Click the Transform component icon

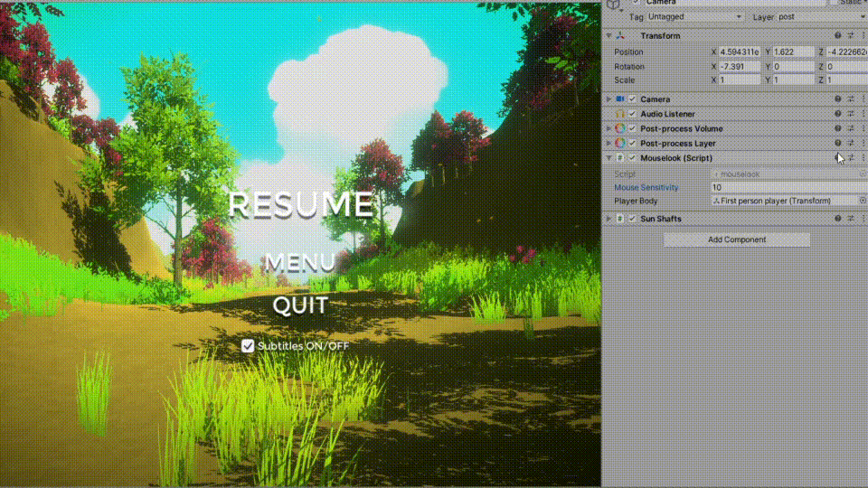[x=620, y=35]
